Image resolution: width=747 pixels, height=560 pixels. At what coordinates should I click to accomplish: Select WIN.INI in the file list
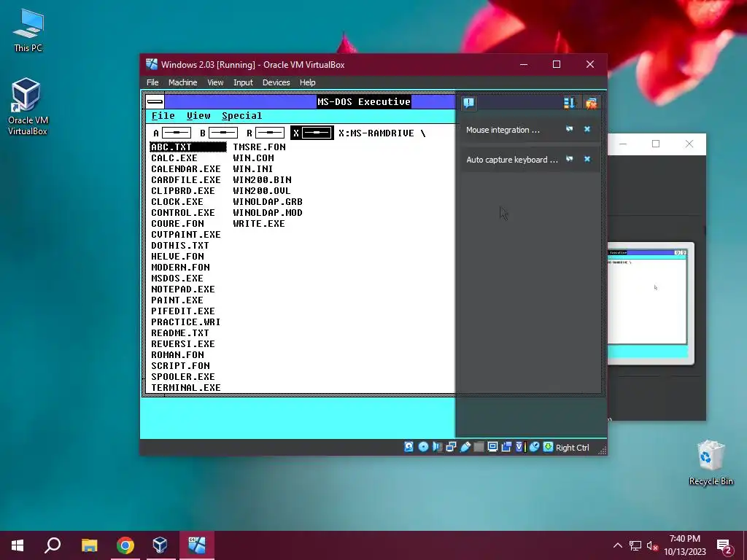pyautogui.click(x=253, y=169)
